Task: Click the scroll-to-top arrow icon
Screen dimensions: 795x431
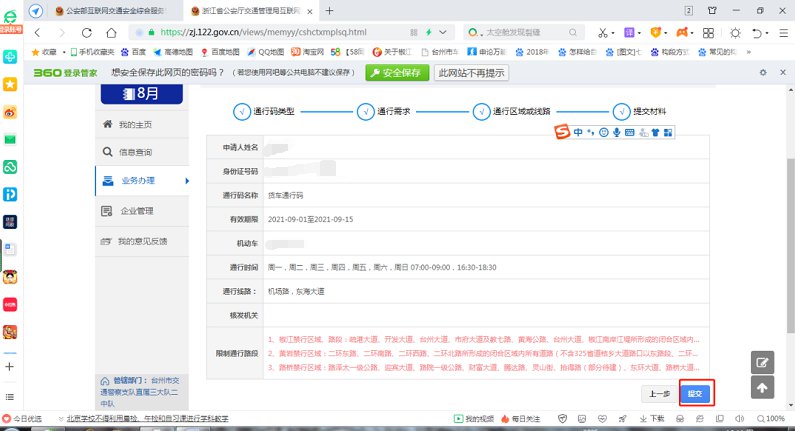Action: pyautogui.click(x=762, y=388)
